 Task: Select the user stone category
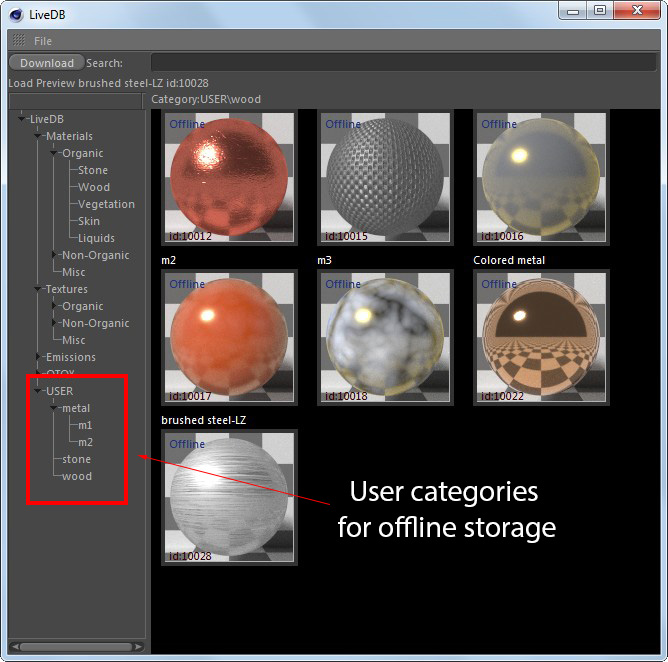[77, 459]
